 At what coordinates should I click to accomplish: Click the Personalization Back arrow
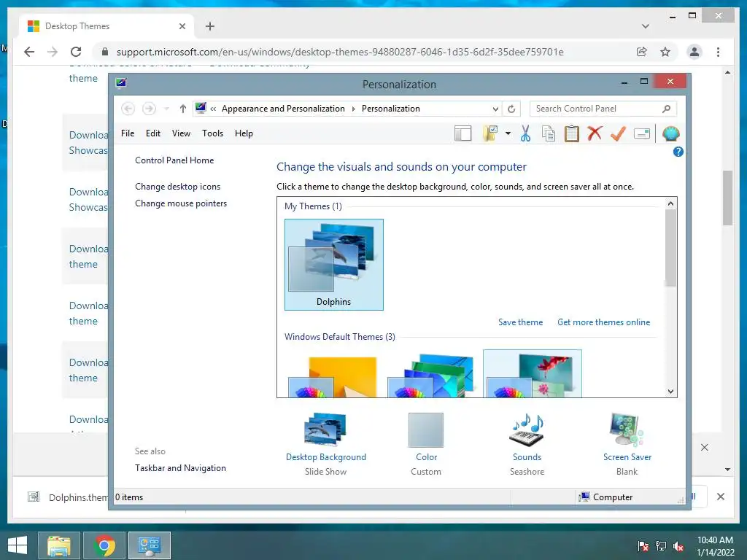(128, 109)
